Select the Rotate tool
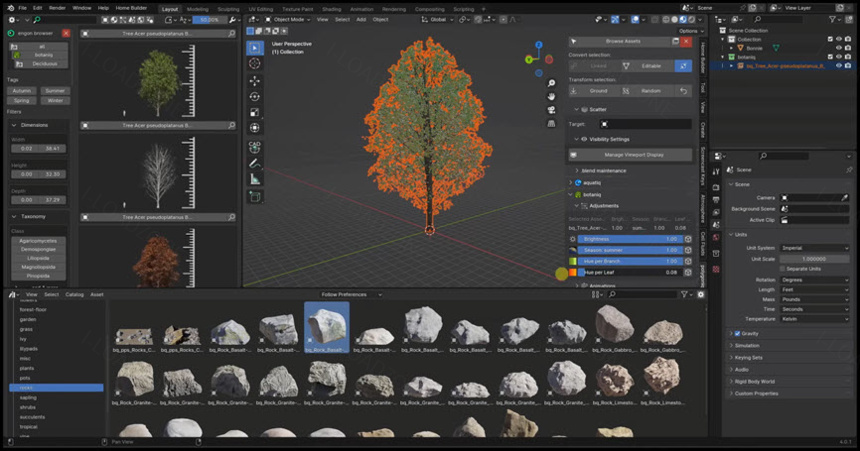 254,97
